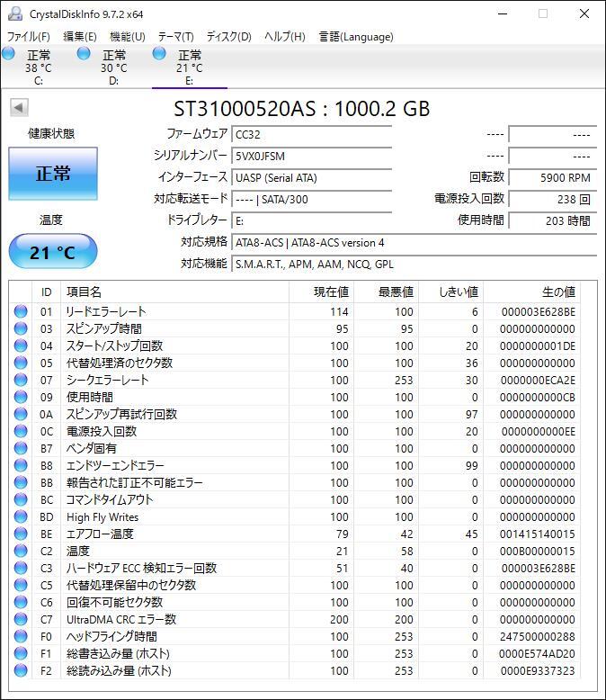Click the ATA8-ACS standard field

click(414, 242)
